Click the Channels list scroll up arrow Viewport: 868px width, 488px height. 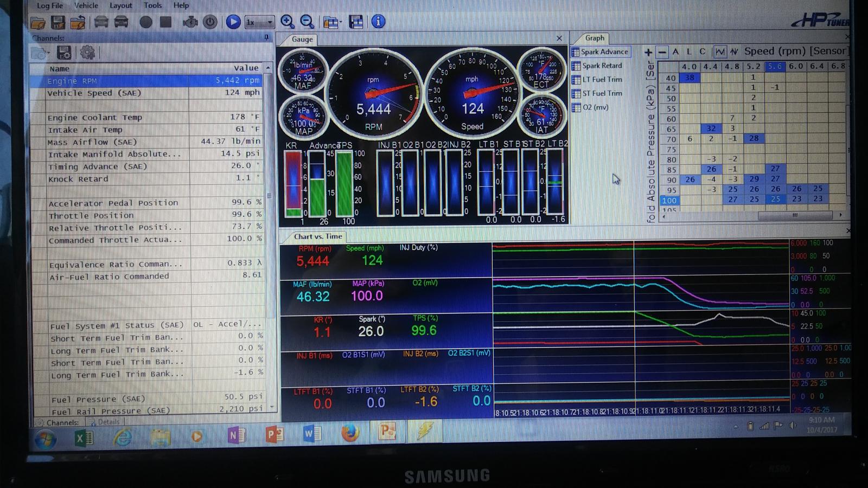point(268,68)
